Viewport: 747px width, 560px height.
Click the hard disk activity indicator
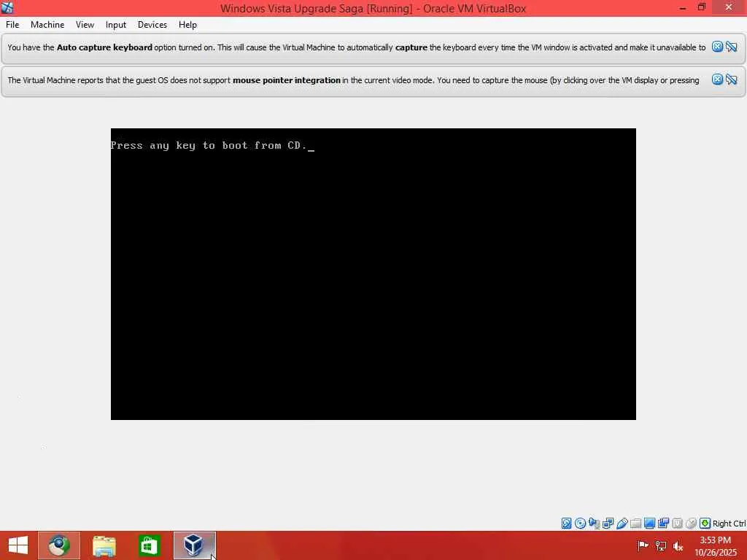pyautogui.click(x=566, y=524)
